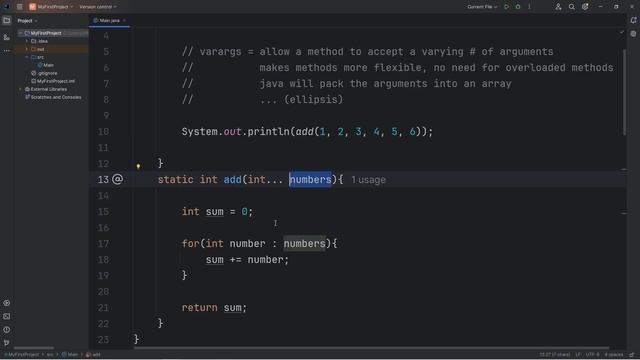This screenshot has height=360, width=640.
Task: Expand the .idea folder
Action: (x=27, y=41)
